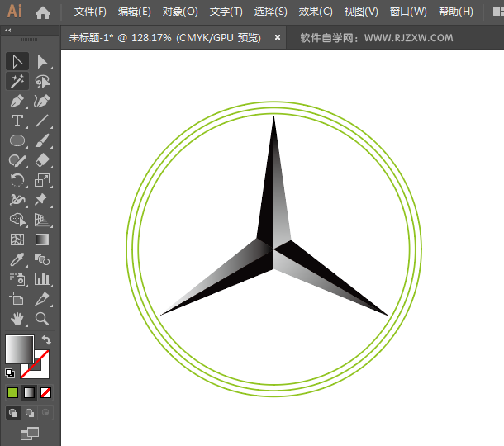Choose the Hand tool

tap(17, 319)
